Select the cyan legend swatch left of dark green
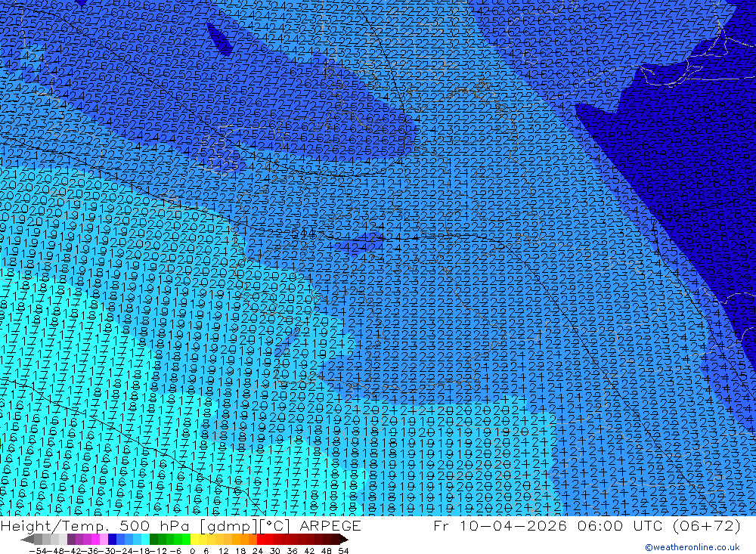Image resolution: width=756 pixels, height=554 pixels. coord(145,540)
